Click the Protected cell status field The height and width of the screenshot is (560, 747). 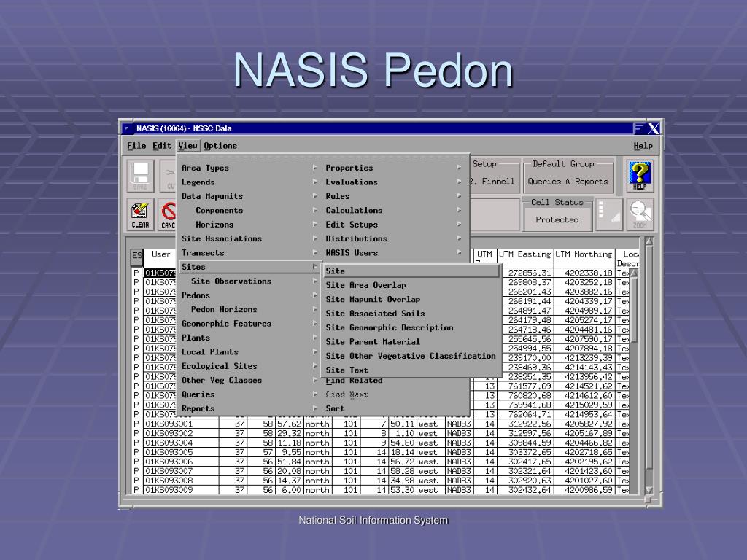click(557, 219)
